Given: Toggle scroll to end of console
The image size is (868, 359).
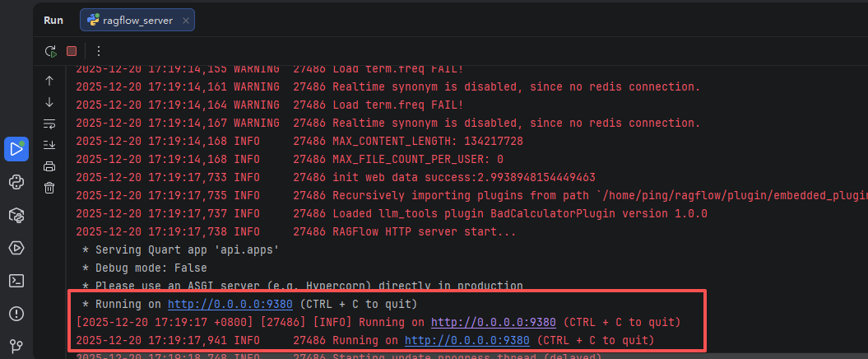Looking at the screenshot, I should click(49, 145).
